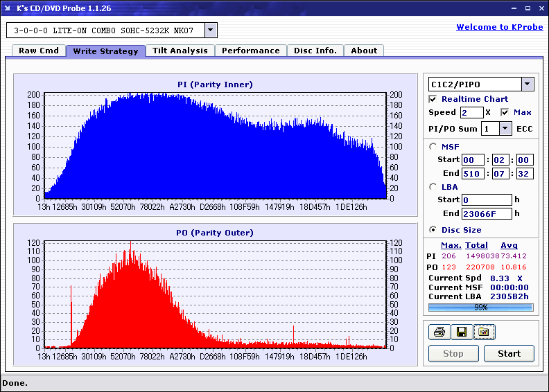This screenshot has width=549, height=392.
Task: Open the Tilt Analysis tab
Action: (x=180, y=51)
